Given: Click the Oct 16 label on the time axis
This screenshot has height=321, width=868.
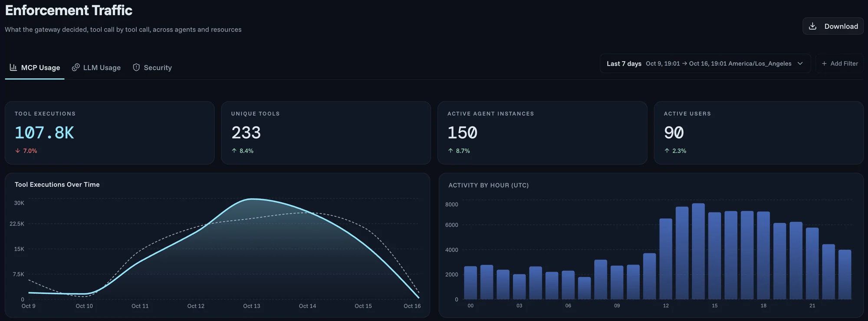Looking at the screenshot, I should tap(412, 306).
